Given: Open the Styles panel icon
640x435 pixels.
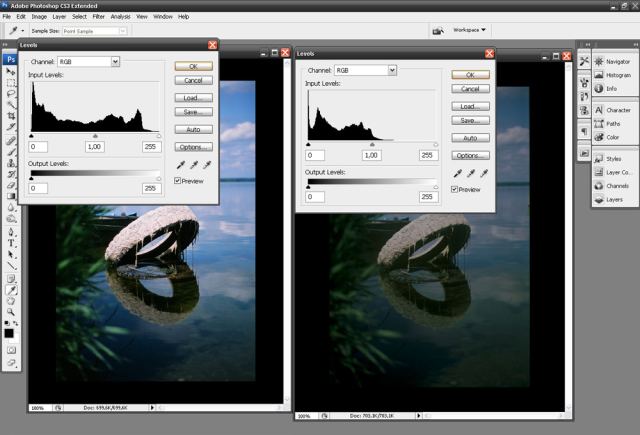Looking at the screenshot, I should pyautogui.click(x=599, y=159).
